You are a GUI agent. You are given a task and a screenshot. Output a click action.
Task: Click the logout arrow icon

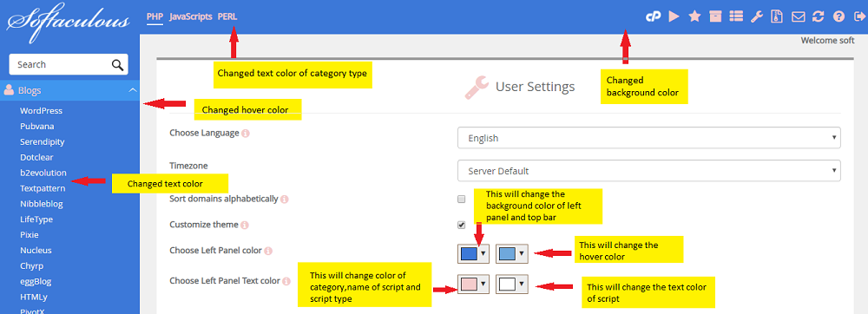click(858, 16)
